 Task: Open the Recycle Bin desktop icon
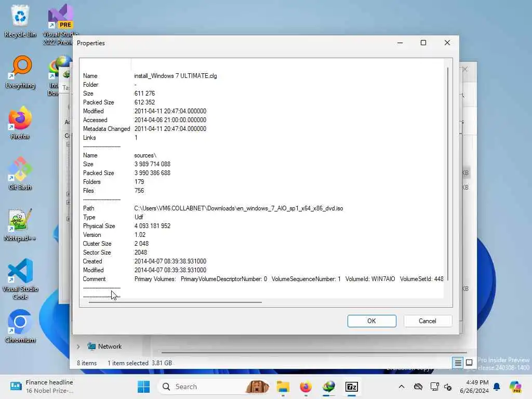click(20, 21)
